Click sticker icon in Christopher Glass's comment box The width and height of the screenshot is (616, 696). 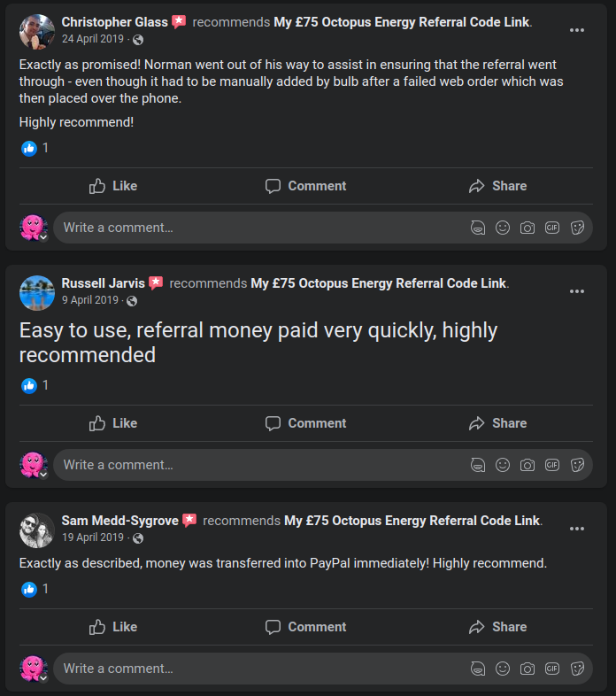tap(577, 228)
